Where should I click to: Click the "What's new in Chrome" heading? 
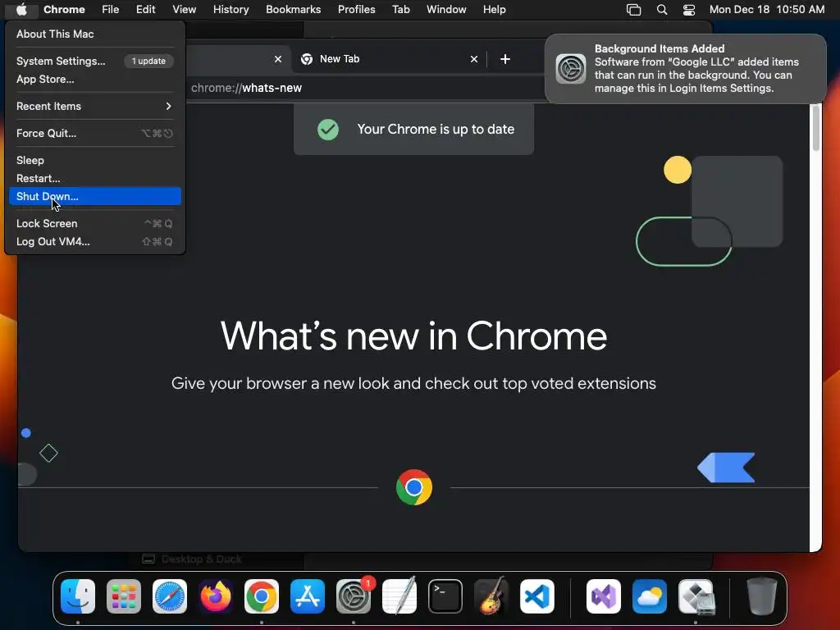413,336
